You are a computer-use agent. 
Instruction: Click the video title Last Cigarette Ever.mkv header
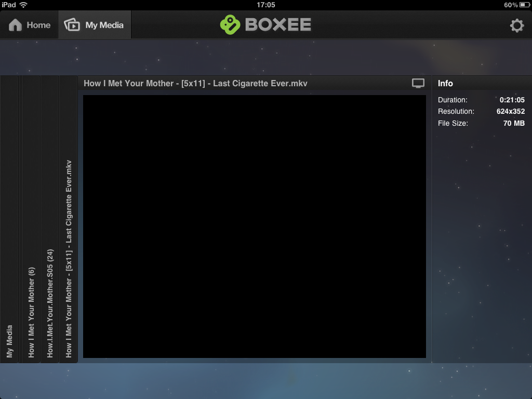pos(195,84)
